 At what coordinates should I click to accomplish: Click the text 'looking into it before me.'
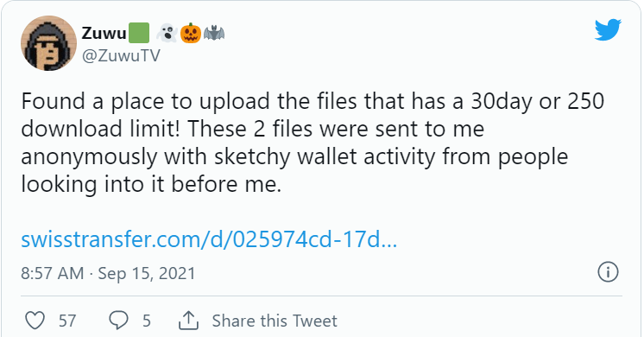coord(151,184)
